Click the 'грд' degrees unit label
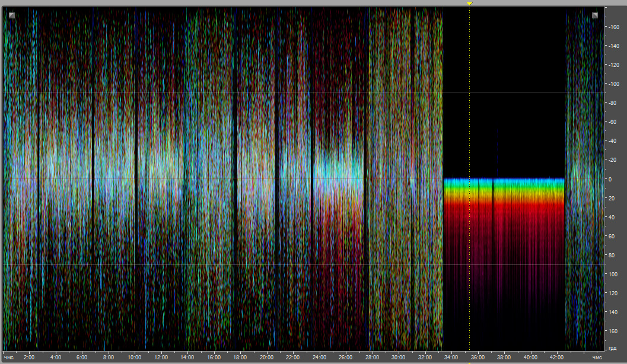Screen dimensions: 627x364 click(612, 347)
